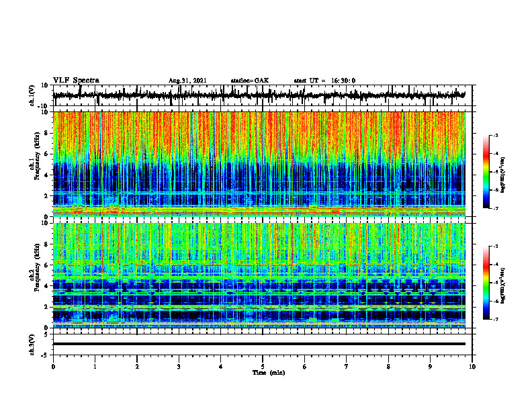Click the "6" kHz tick on ch.1 spectrogram
This screenshot has height=411, width=532.
click(46, 154)
